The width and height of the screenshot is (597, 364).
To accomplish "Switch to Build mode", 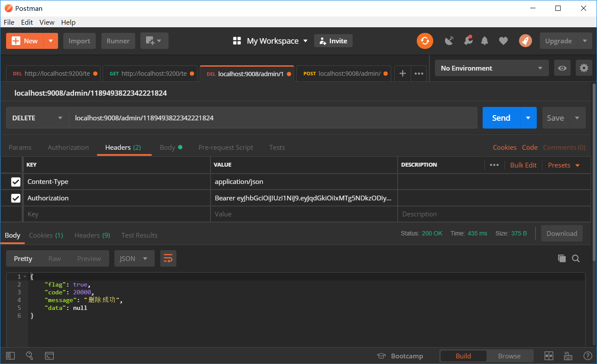I will (463, 356).
